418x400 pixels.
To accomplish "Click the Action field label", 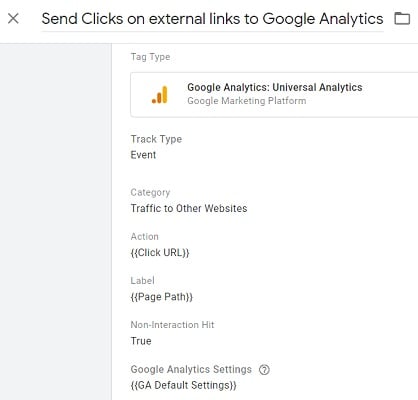I will coord(145,237).
